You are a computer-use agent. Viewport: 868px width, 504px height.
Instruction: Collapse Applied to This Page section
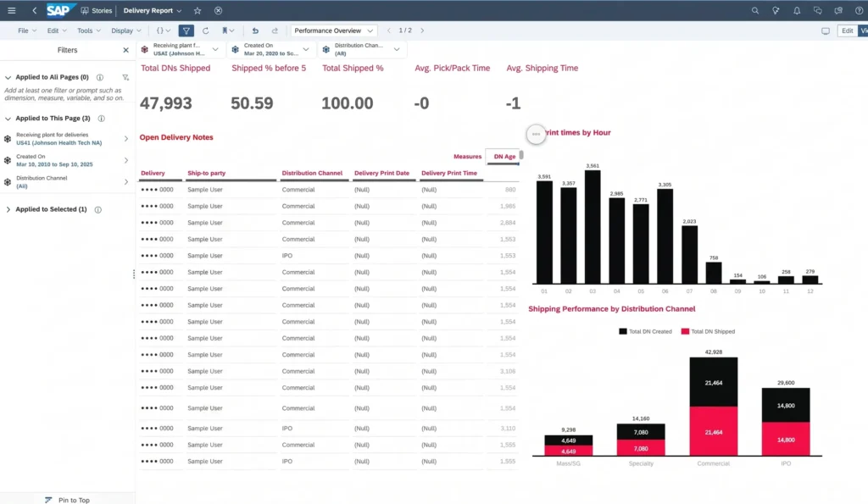coord(8,119)
